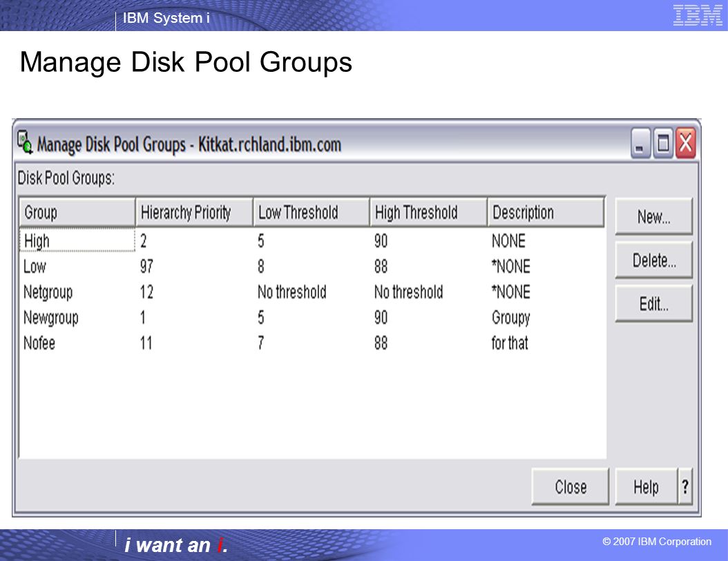The width and height of the screenshot is (728, 561).
Task: Open Help for the dialog
Action: point(646,486)
